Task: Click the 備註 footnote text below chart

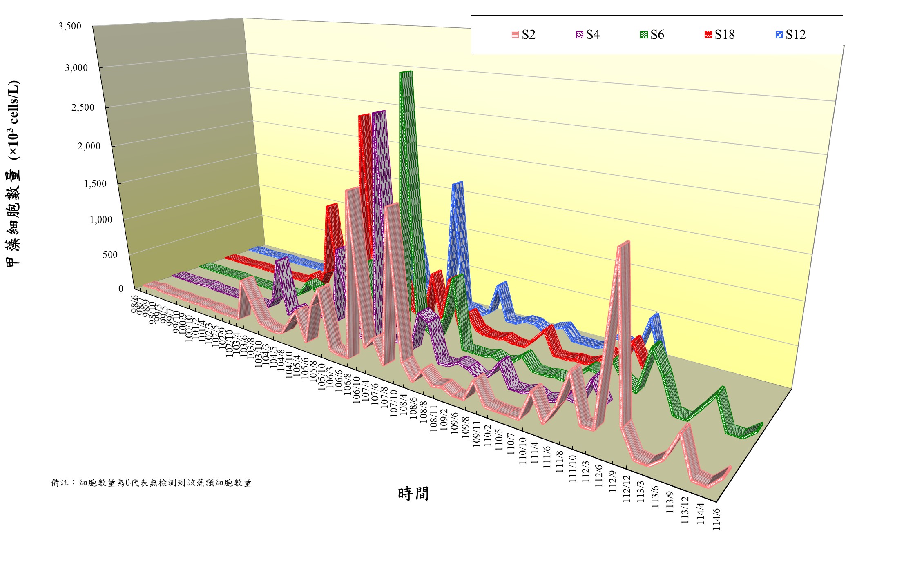Action: [151, 483]
